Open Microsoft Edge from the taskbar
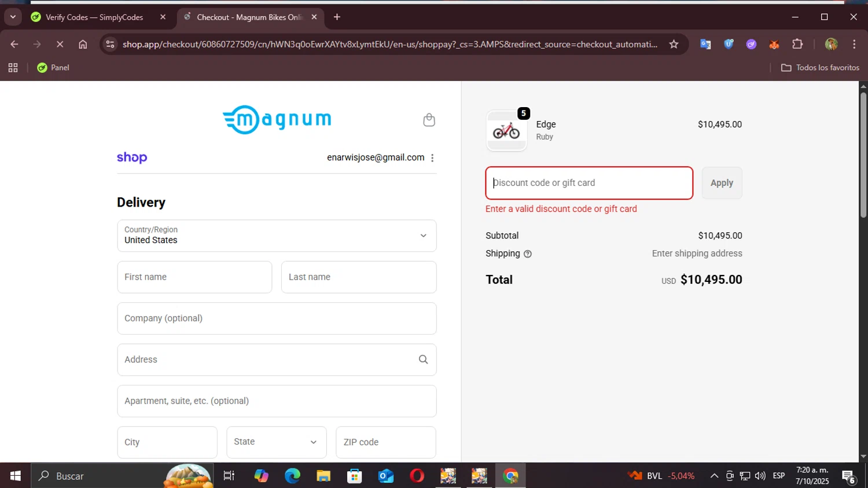This screenshot has width=868, height=488. coord(292,476)
